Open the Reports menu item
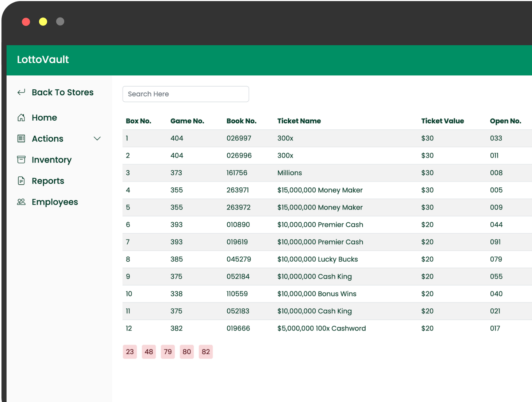This screenshot has width=532, height=402. [48, 181]
